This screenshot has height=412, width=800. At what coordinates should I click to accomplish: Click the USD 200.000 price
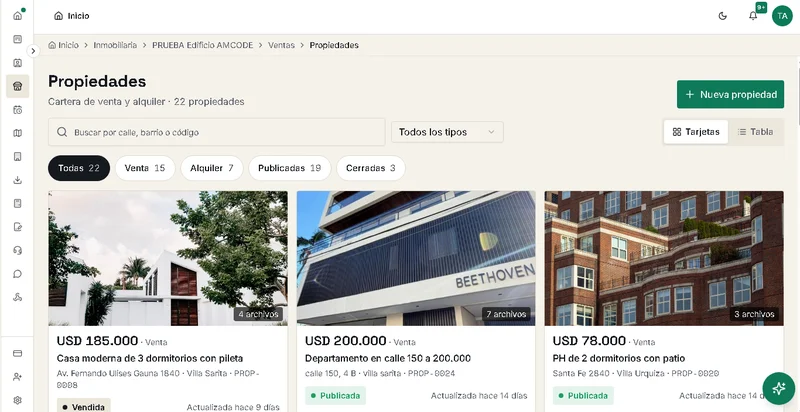pyautogui.click(x=345, y=341)
